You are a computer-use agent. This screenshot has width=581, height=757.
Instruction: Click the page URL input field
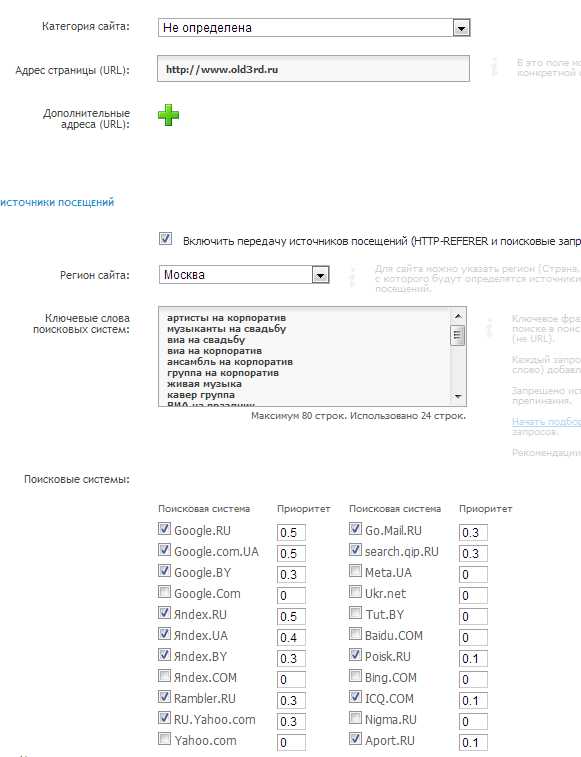[x=313, y=69]
